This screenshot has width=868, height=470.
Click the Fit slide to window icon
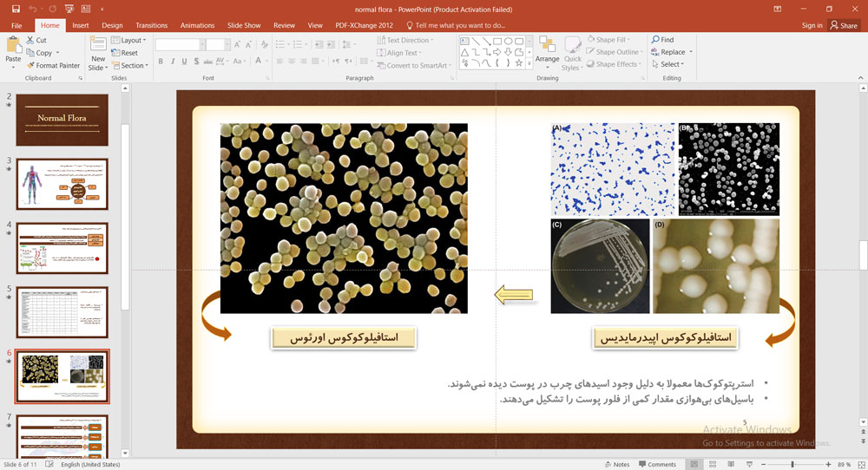pyautogui.click(x=858, y=464)
